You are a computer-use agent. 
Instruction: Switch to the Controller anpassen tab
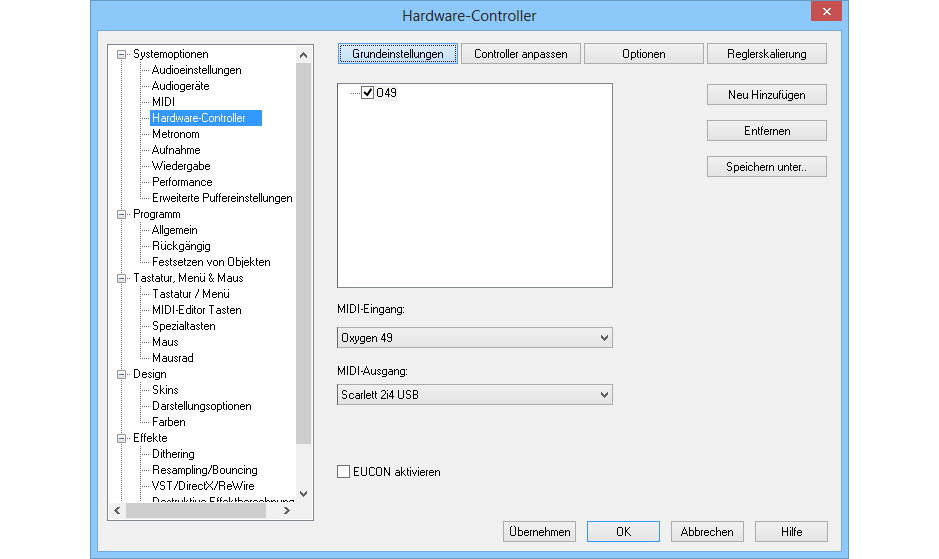pos(520,54)
